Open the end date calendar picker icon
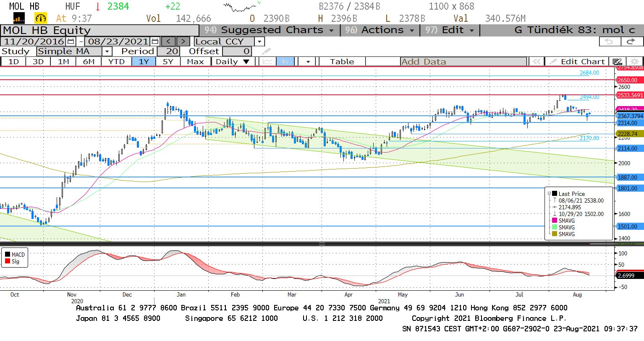This screenshot has height=341, width=644. [x=155, y=42]
